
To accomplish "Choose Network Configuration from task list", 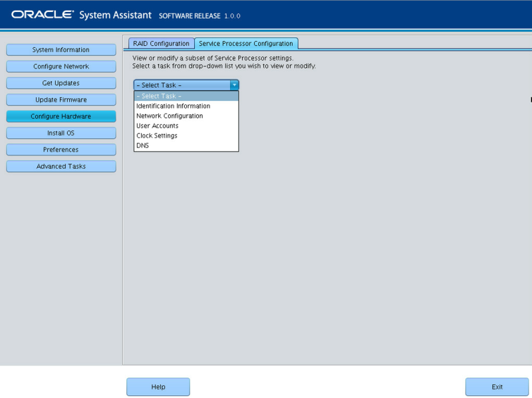I will click(x=186, y=116).
